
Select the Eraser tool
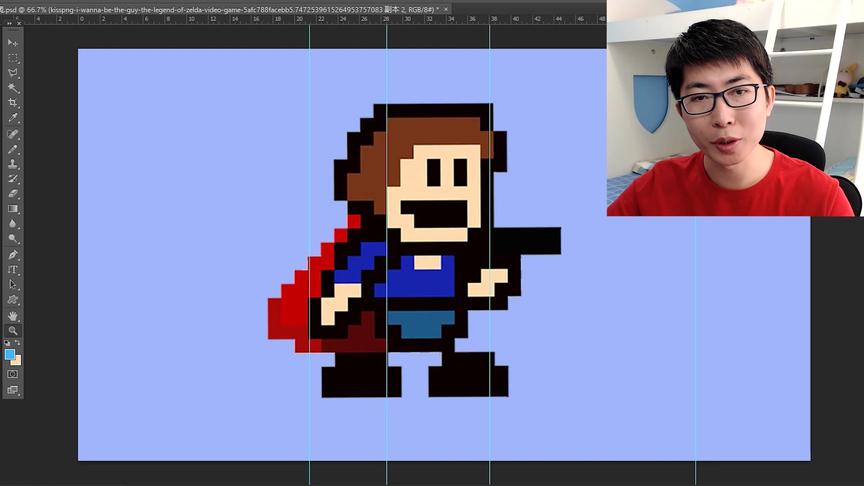(x=13, y=193)
